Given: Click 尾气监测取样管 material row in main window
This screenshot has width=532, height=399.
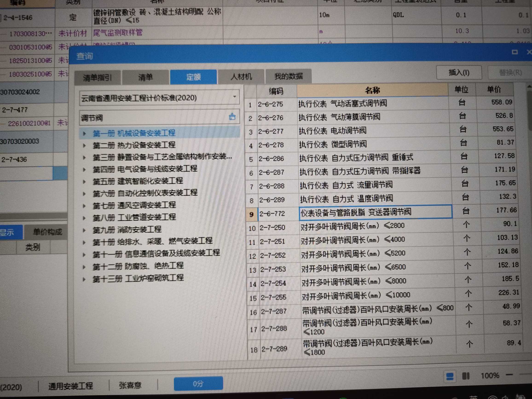Looking at the screenshot, I should [118, 32].
